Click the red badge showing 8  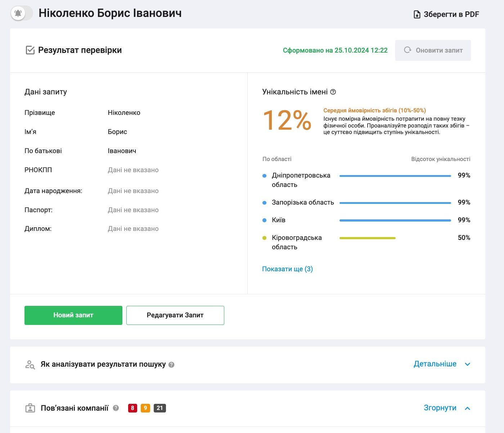coord(132,408)
